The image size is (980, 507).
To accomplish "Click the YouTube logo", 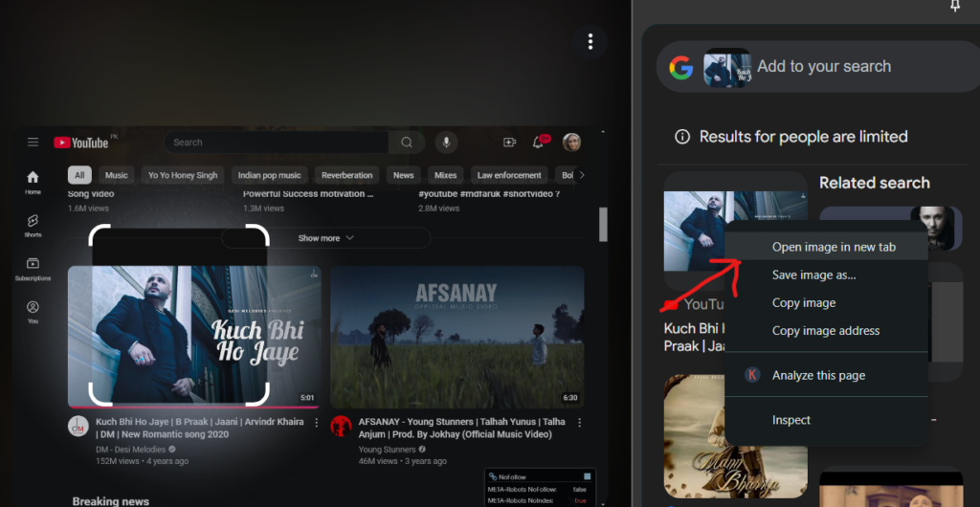I will click(x=80, y=143).
